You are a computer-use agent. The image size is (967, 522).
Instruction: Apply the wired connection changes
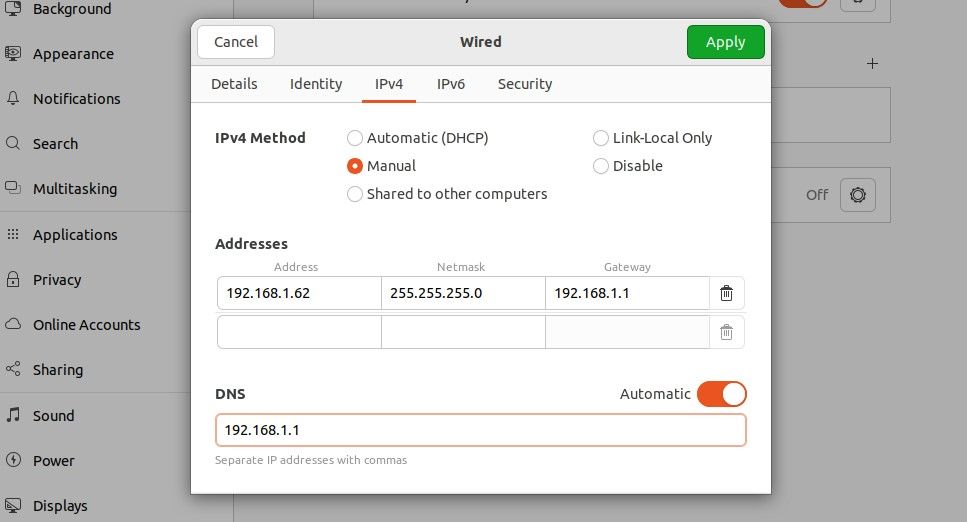pyautogui.click(x=725, y=42)
